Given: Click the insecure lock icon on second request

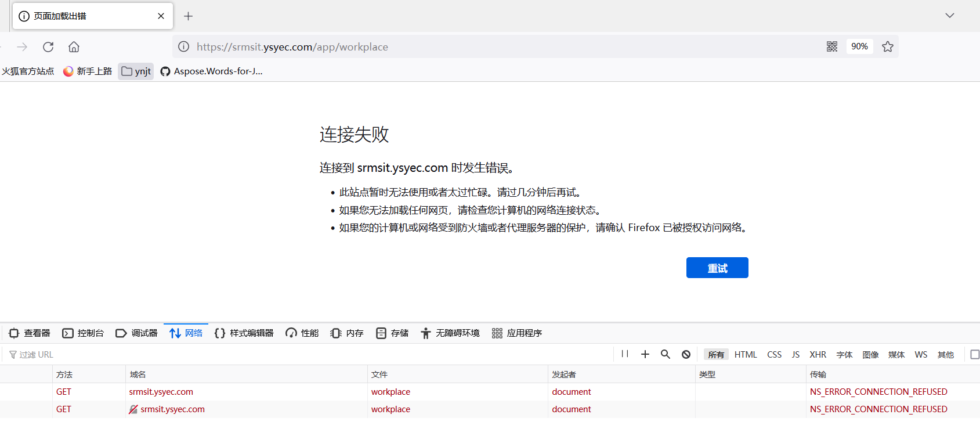Looking at the screenshot, I should (x=133, y=409).
